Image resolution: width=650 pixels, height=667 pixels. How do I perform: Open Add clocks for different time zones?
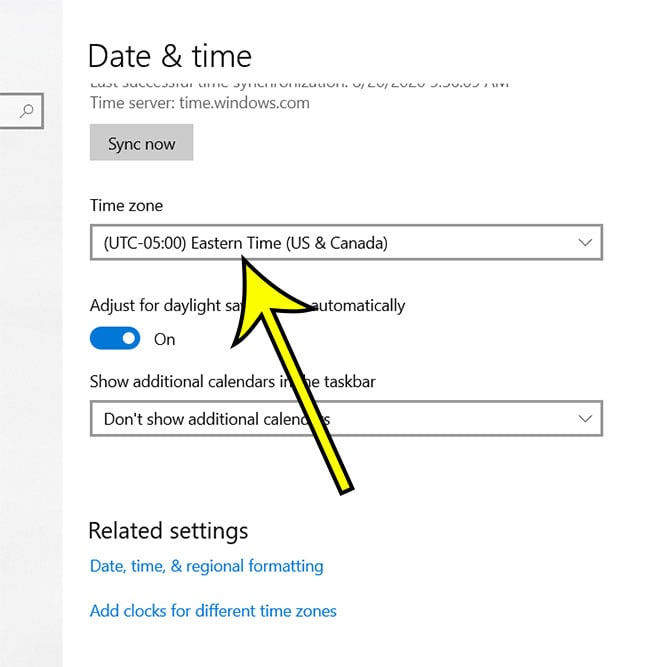point(213,610)
